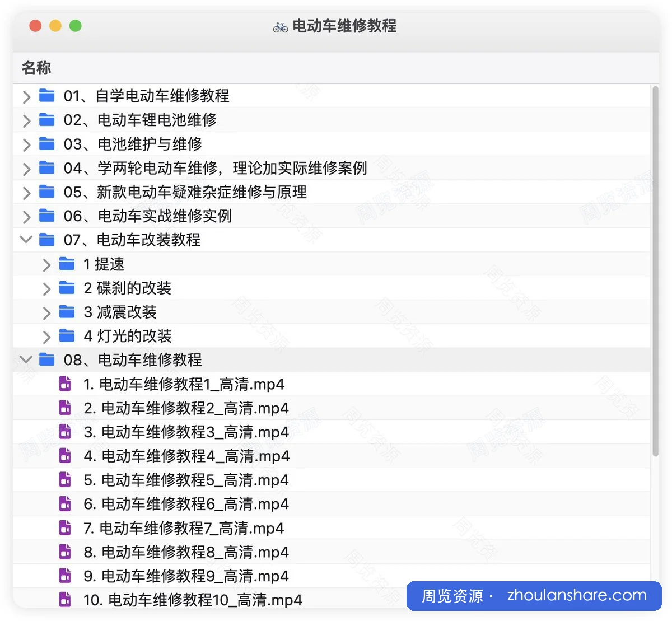
Task: Click folder icon of 02、电动车锂电池维修
Action: click(x=47, y=119)
